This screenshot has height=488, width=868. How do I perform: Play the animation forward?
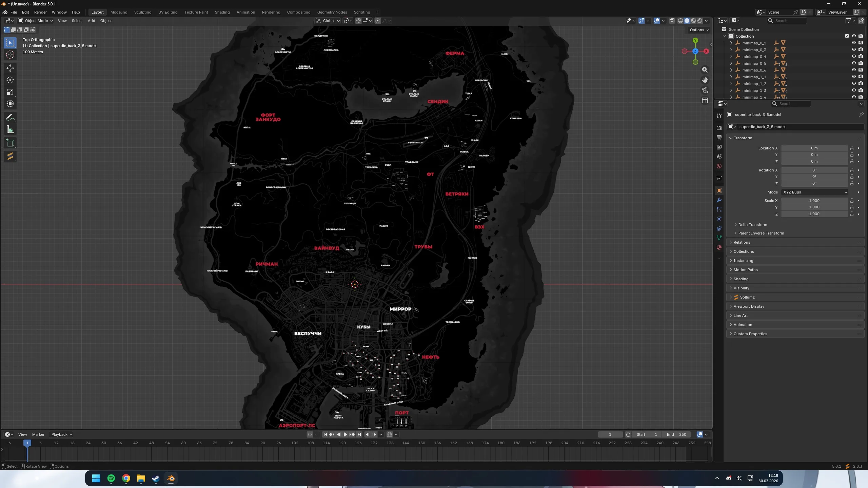coord(346,434)
